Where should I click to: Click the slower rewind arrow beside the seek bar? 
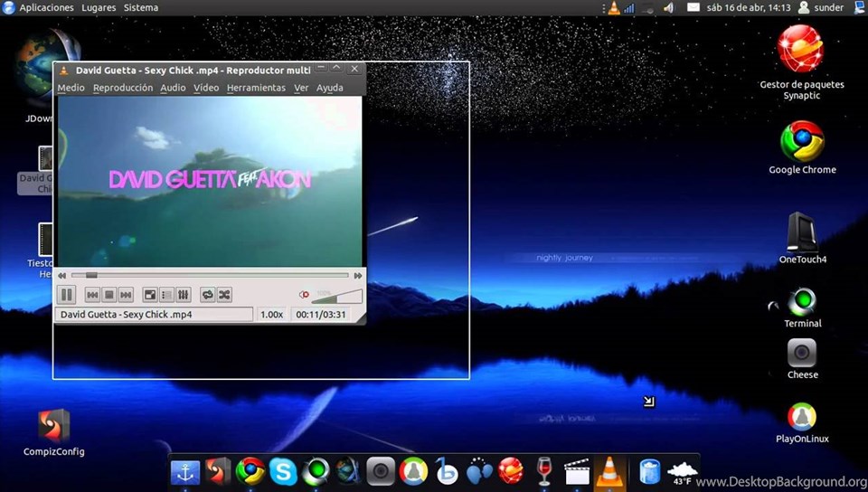pyautogui.click(x=62, y=276)
